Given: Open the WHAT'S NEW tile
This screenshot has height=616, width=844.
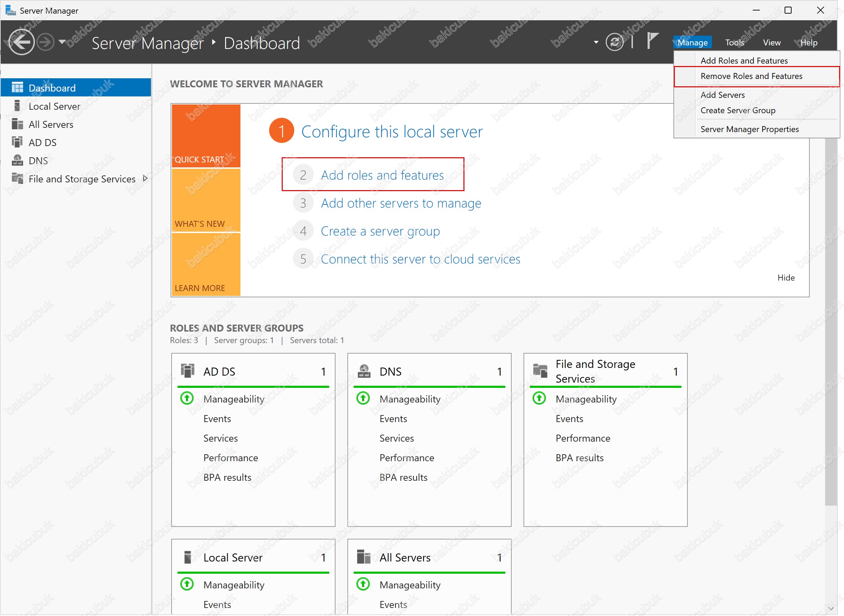Looking at the screenshot, I should click(x=206, y=200).
